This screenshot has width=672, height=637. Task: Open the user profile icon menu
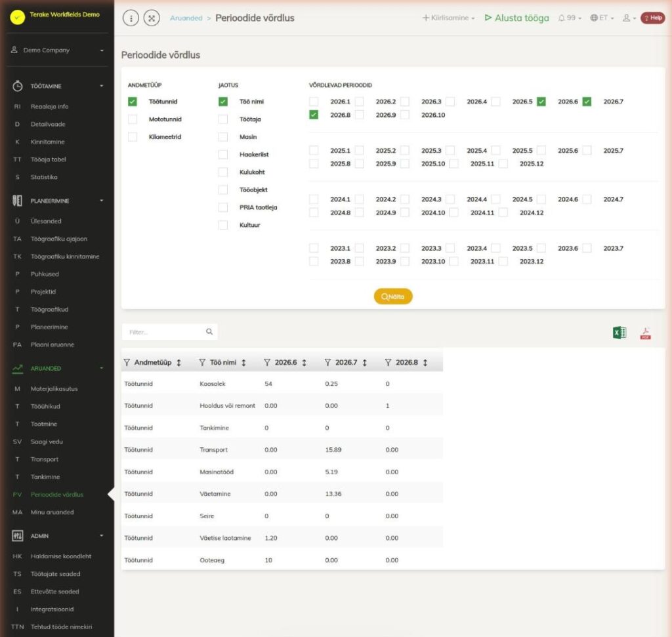629,18
